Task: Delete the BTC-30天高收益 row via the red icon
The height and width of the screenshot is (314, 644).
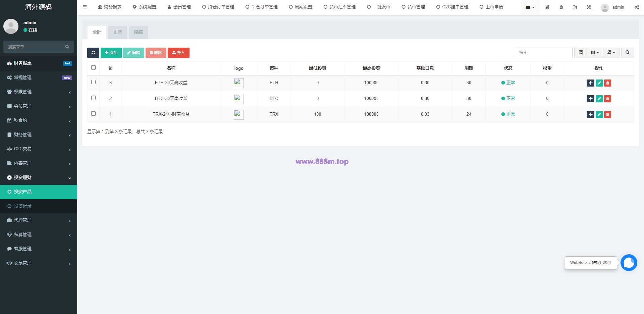Action: point(607,99)
